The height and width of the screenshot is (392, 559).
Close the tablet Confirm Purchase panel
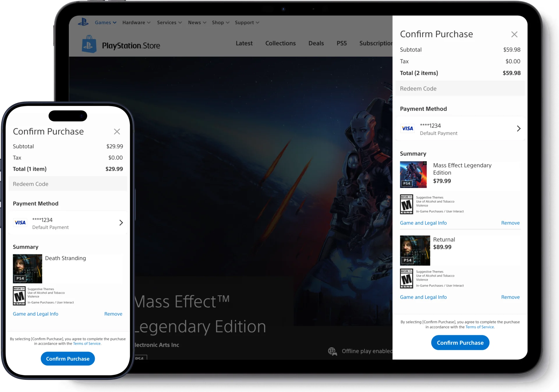pos(514,34)
